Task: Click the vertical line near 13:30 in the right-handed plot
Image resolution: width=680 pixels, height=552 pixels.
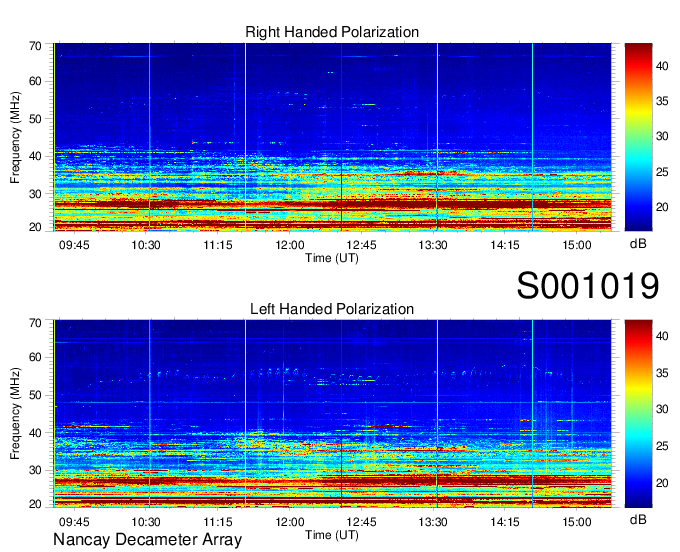Action: pyautogui.click(x=437, y=137)
